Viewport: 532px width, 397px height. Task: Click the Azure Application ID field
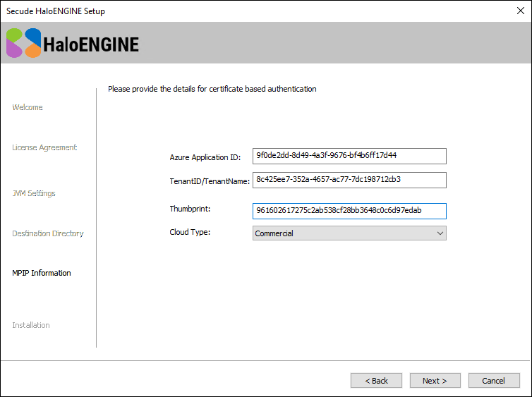[349, 156]
